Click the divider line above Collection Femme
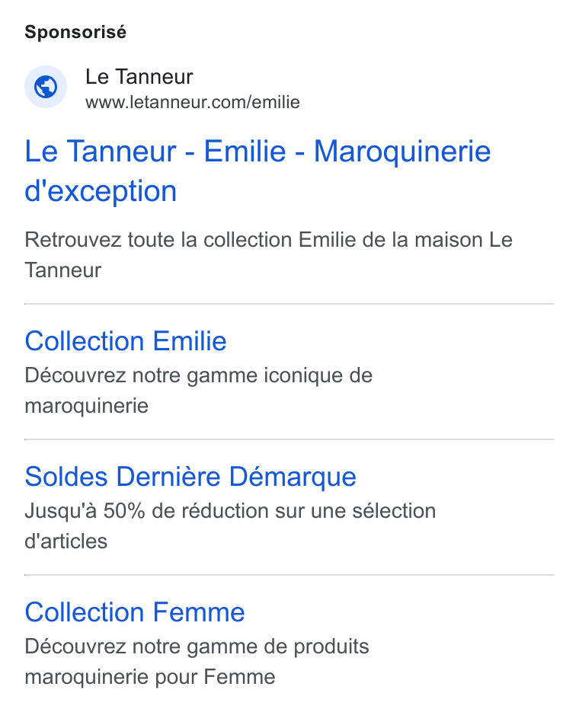Screen dimensions: 579x728 [289, 575]
